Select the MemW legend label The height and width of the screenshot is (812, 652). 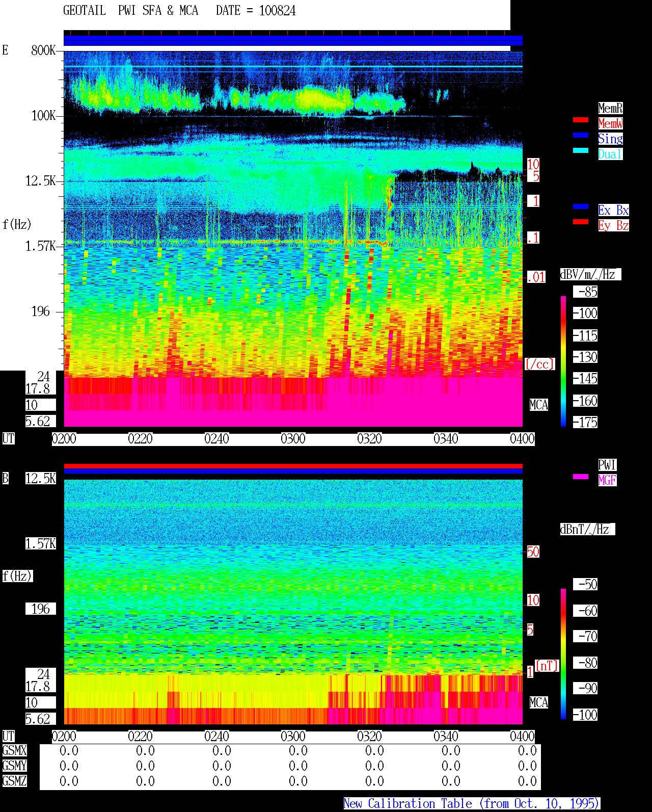tap(610, 123)
